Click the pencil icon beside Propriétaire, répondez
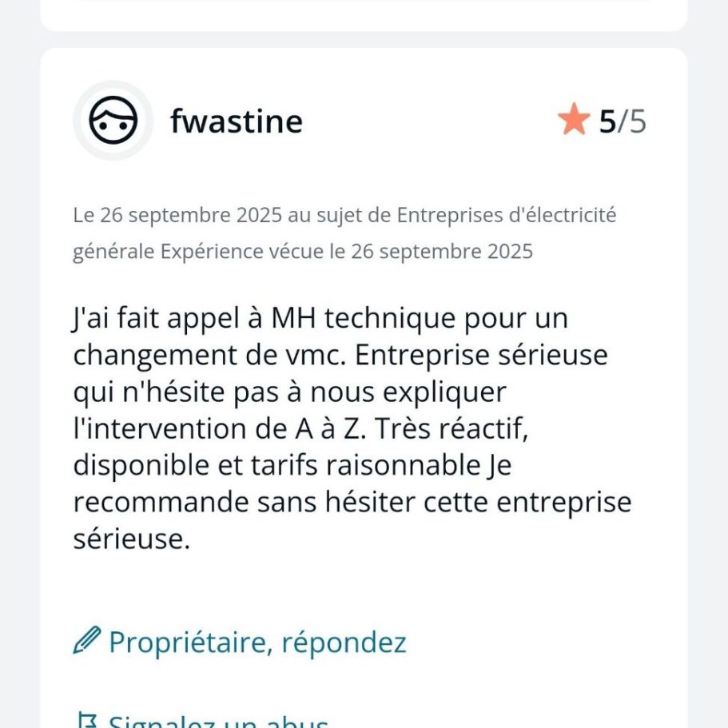The image size is (728, 728). (x=86, y=641)
